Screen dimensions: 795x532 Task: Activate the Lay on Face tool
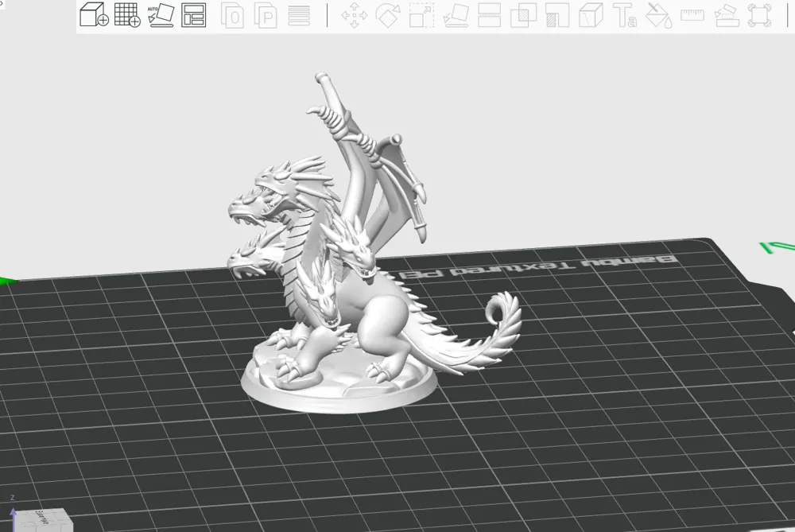[456, 15]
